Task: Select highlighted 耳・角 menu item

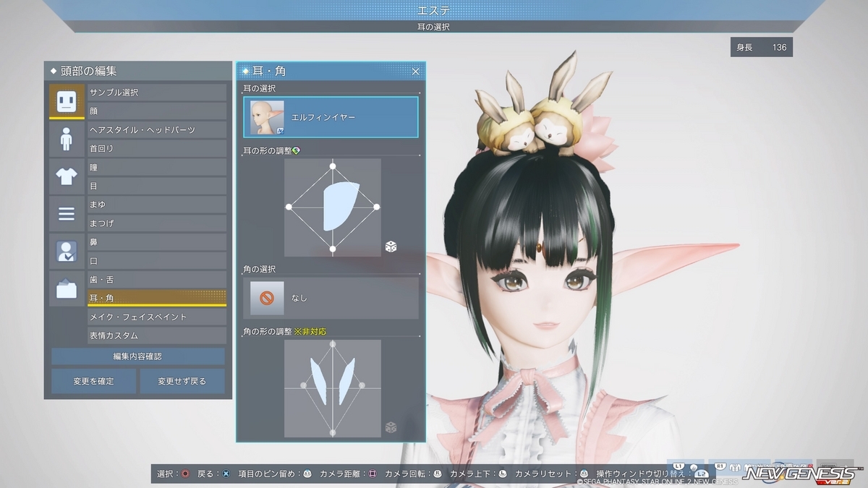Action: (157, 298)
